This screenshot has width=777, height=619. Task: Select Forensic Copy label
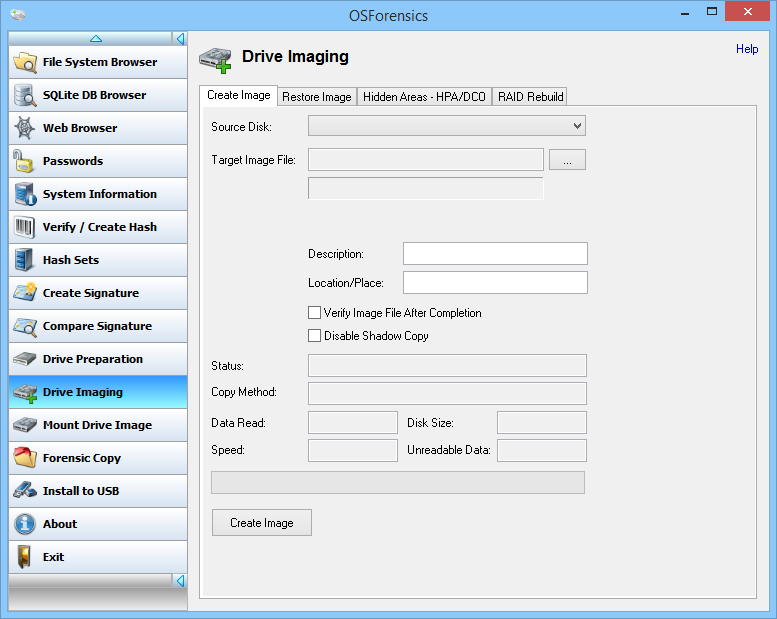(82, 458)
